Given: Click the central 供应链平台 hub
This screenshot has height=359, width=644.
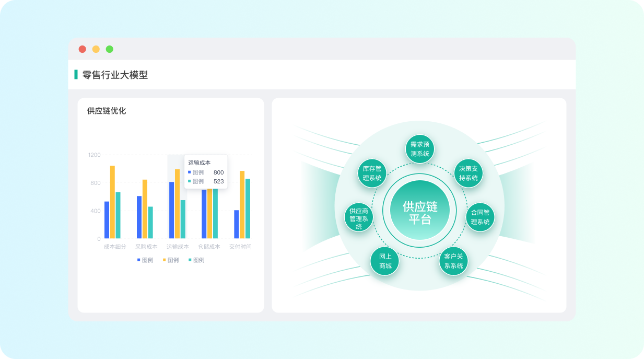Looking at the screenshot, I should pyautogui.click(x=419, y=211).
